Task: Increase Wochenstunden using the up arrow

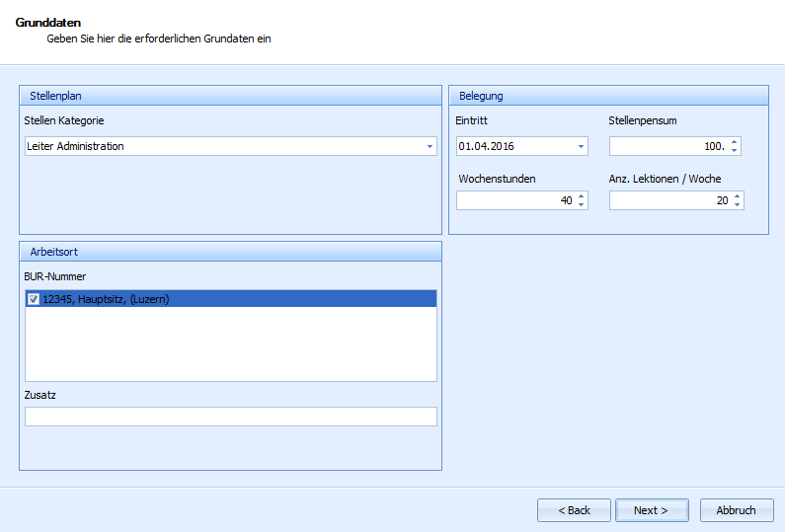Action: coord(581,196)
